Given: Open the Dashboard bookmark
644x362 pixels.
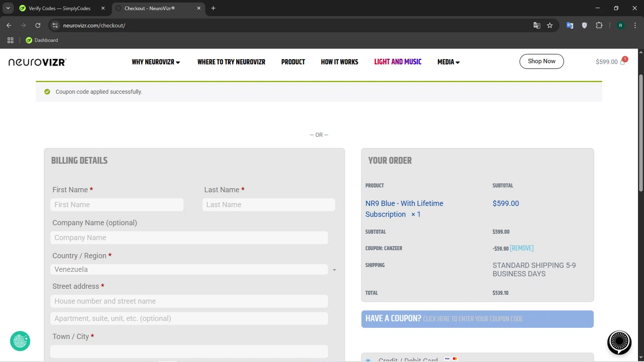Looking at the screenshot, I should (x=42, y=40).
